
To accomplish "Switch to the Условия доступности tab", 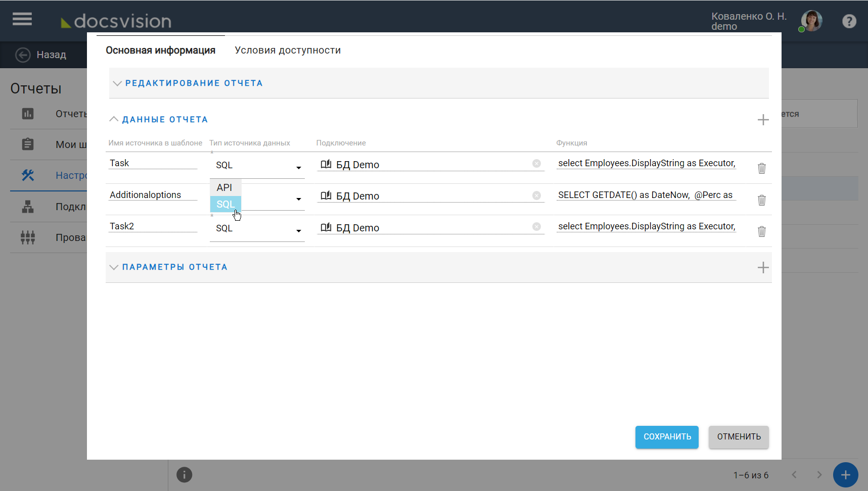I will point(288,51).
